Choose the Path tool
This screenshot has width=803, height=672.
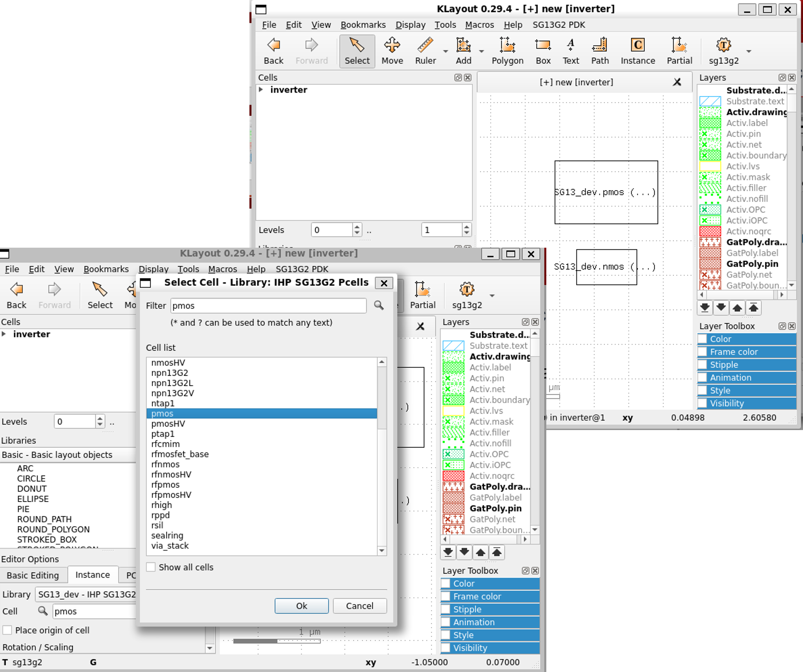coord(600,51)
